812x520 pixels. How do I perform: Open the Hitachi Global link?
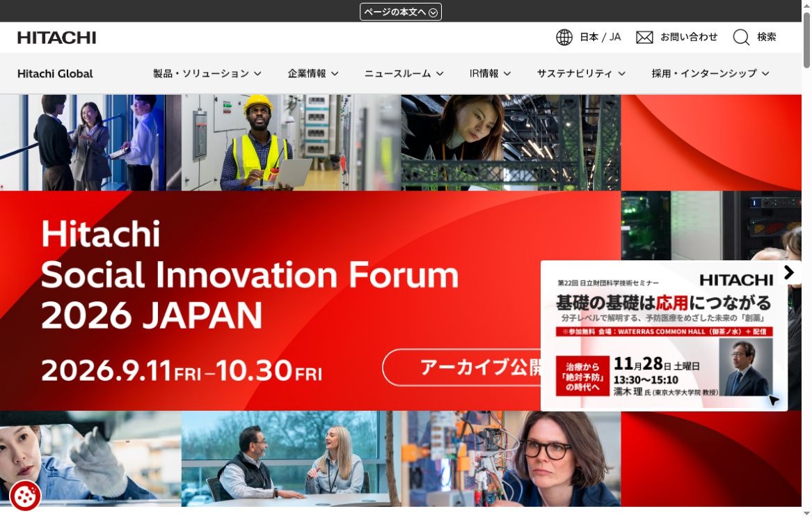coord(55,74)
